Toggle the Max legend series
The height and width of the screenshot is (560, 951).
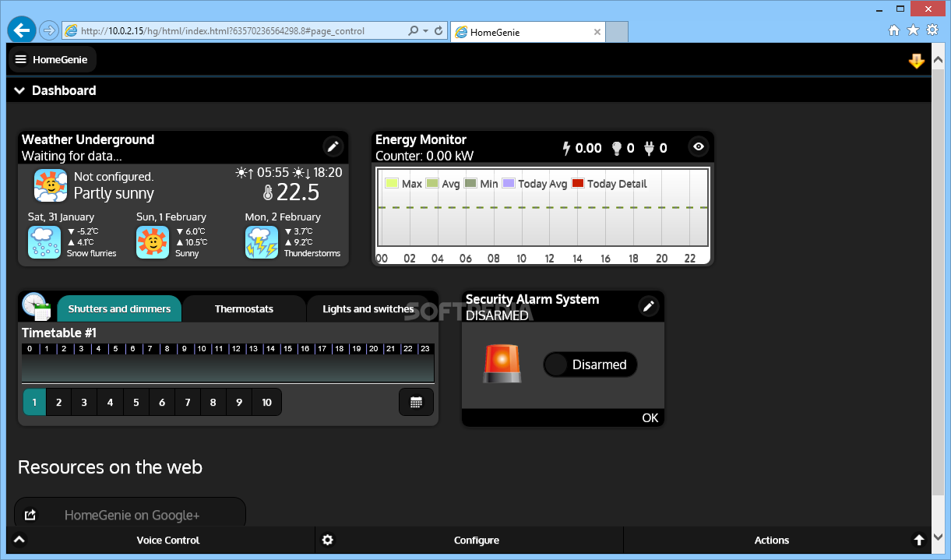point(403,184)
